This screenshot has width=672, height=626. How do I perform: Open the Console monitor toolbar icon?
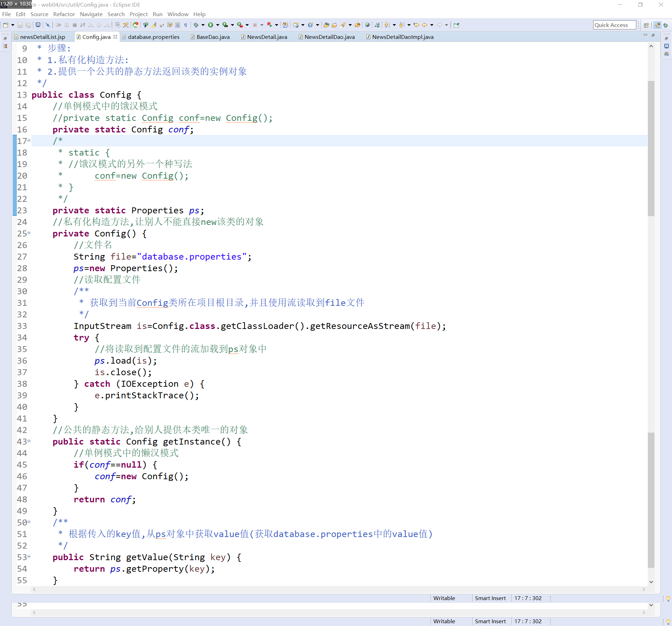click(38, 25)
